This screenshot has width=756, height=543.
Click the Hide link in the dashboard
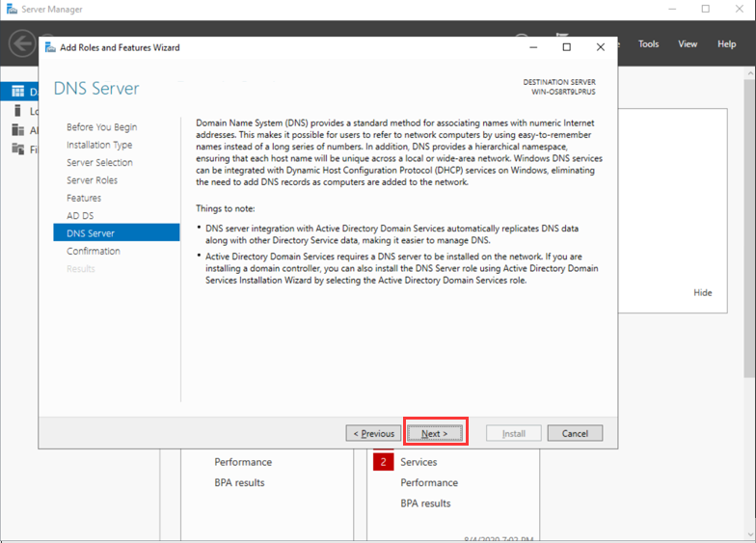pos(703,292)
